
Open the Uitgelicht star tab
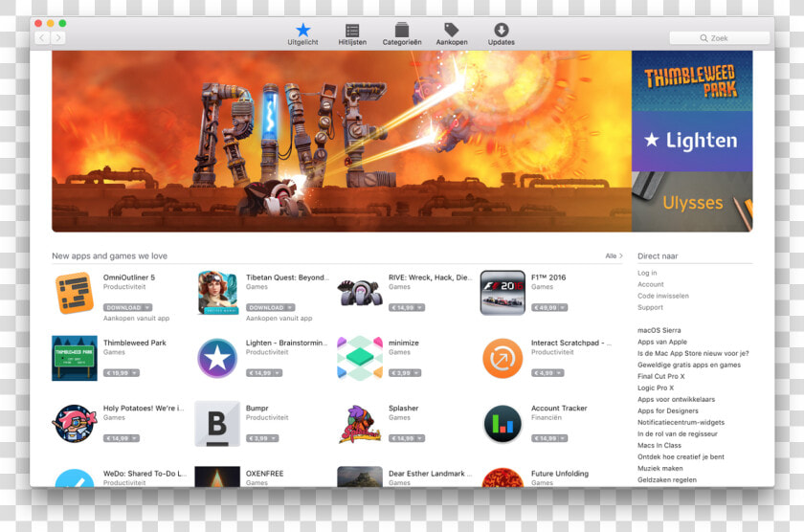pos(302,34)
